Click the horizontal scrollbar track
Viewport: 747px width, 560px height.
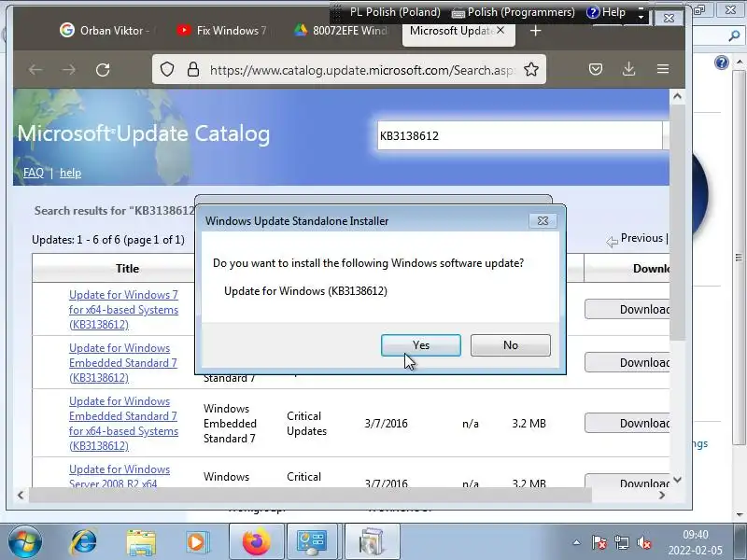click(x=310, y=495)
